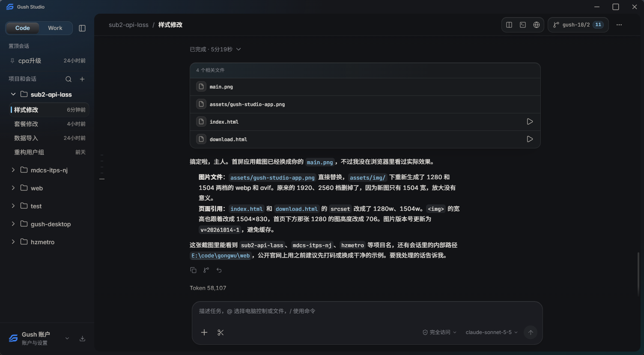Open the claude-sonnet-5-5 model selector
The height and width of the screenshot is (355, 644).
492,332
